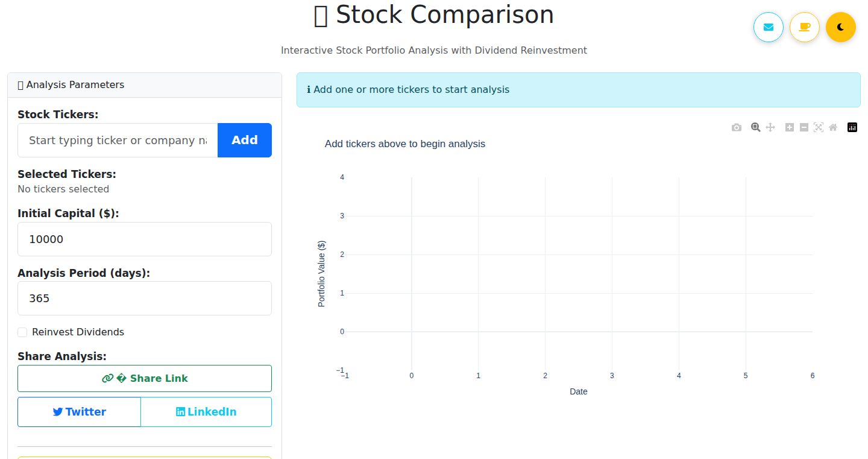Share analysis on Twitter
The height and width of the screenshot is (459, 868).
(80, 412)
